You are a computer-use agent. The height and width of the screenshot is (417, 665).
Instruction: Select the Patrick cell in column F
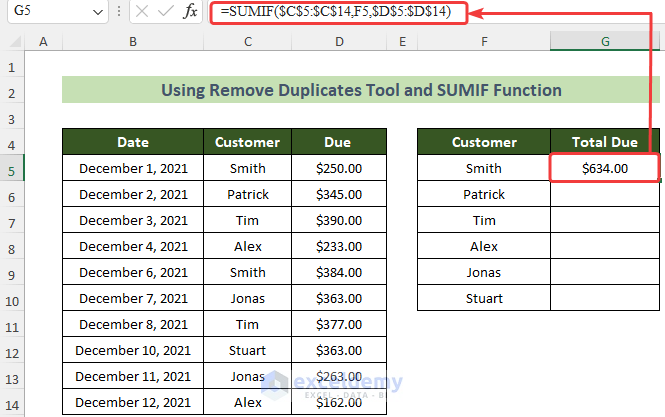coord(484,195)
